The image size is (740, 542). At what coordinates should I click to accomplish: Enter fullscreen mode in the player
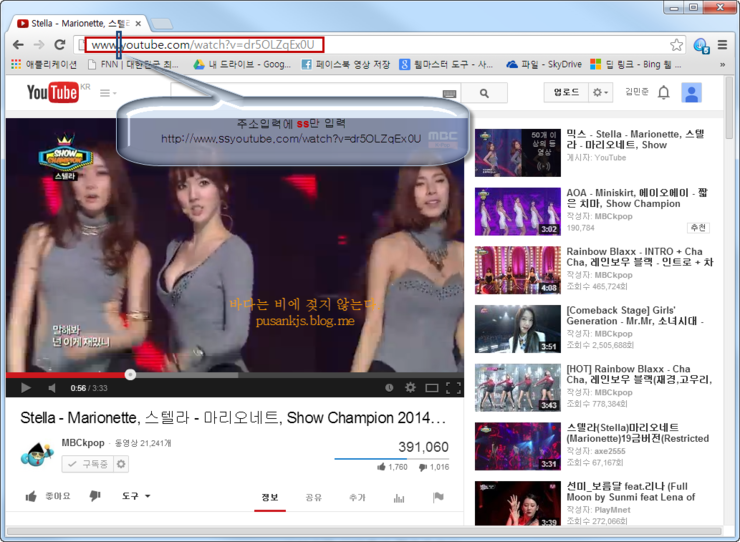[x=453, y=388]
